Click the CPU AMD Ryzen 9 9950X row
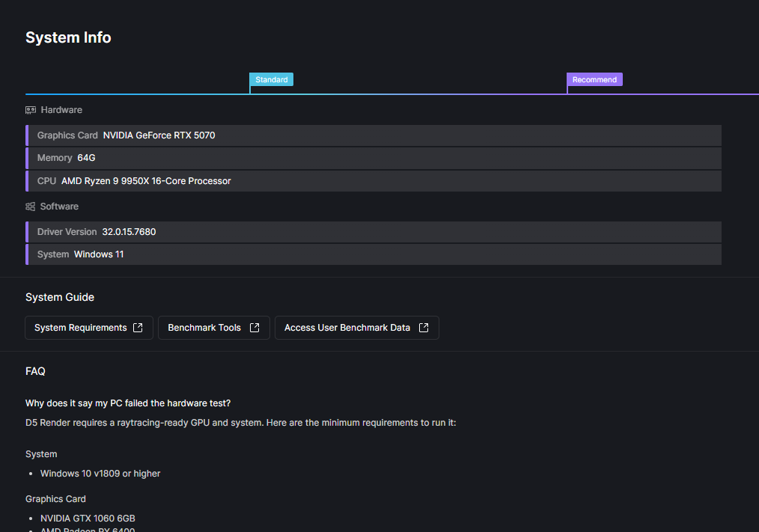 coord(374,181)
